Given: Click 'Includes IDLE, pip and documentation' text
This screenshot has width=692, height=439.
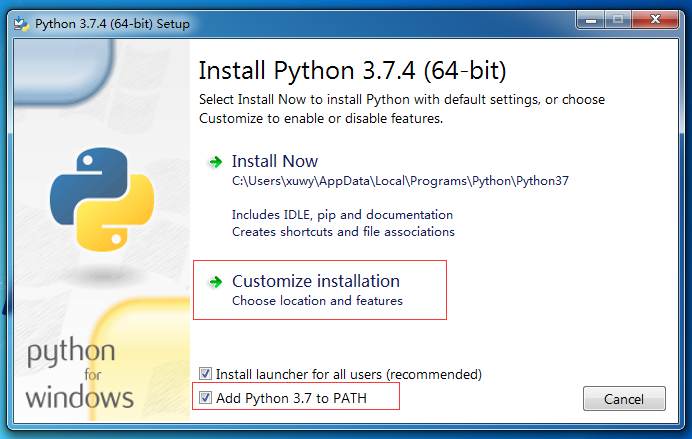Looking at the screenshot, I should pos(342,215).
